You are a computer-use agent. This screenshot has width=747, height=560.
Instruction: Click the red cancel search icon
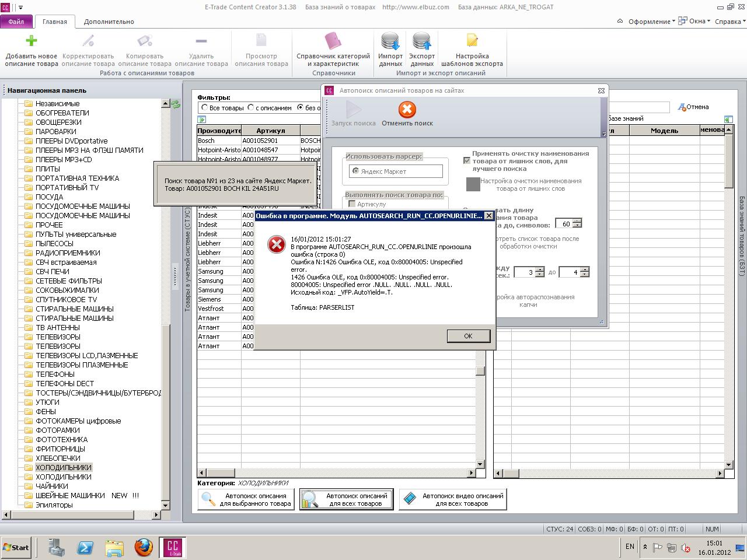[407, 110]
